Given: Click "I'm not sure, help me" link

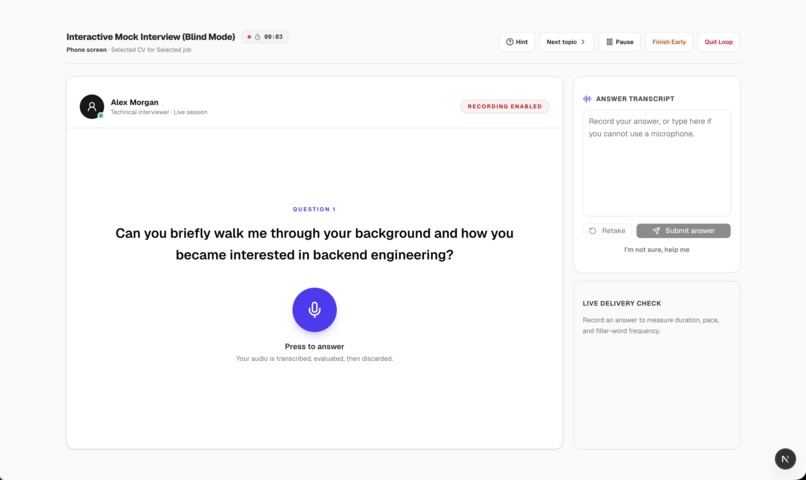Looking at the screenshot, I should click(x=656, y=250).
